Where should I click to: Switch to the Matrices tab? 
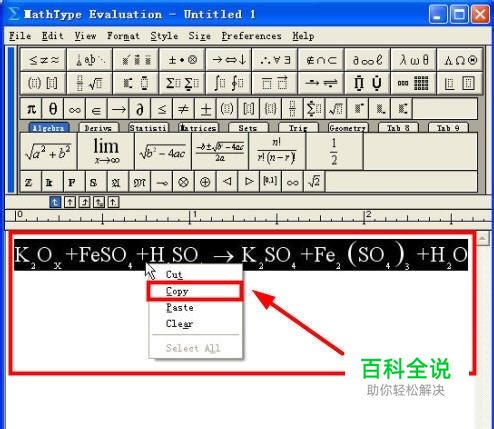coord(198,128)
